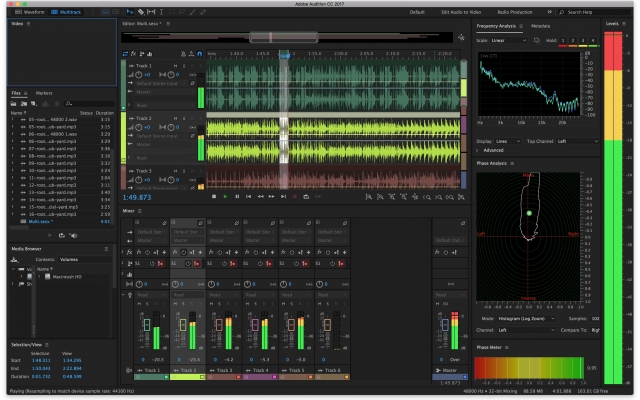This screenshot has height=400, width=640.
Task: Choose the Radio Production workspace
Action: 515,12
